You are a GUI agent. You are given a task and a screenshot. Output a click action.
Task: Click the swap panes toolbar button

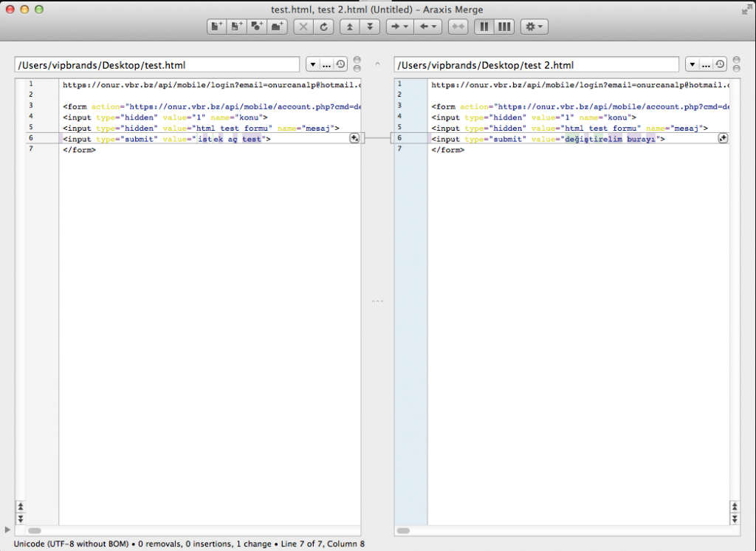[458, 27]
